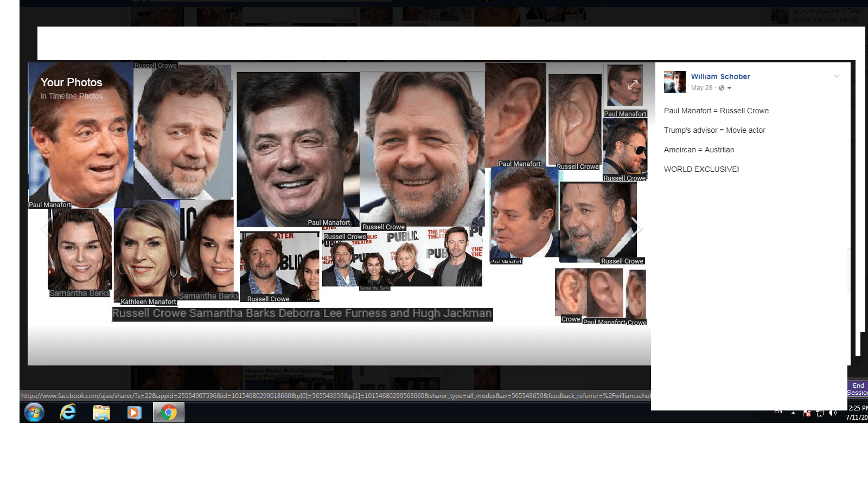Launch Internet Explorer from the taskbar
Viewport: 868px width, 488px height.
click(x=68, y=413)
